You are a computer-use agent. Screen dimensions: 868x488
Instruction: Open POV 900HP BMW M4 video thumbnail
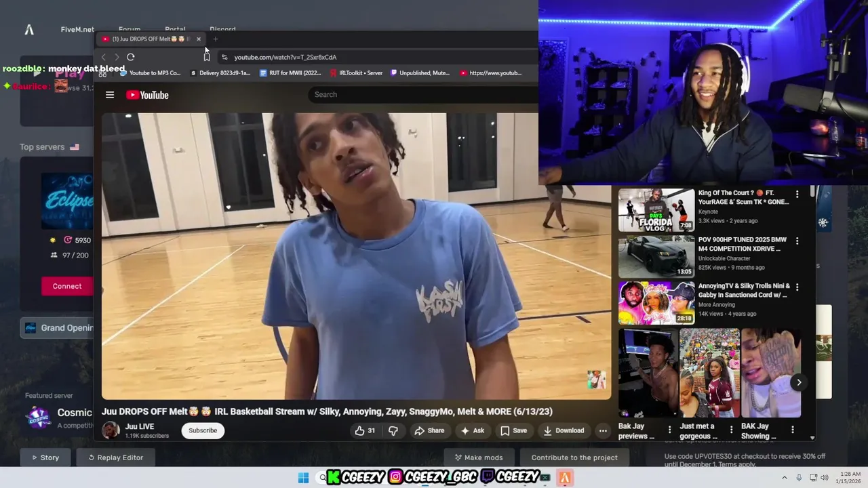(x=656, y=257)
